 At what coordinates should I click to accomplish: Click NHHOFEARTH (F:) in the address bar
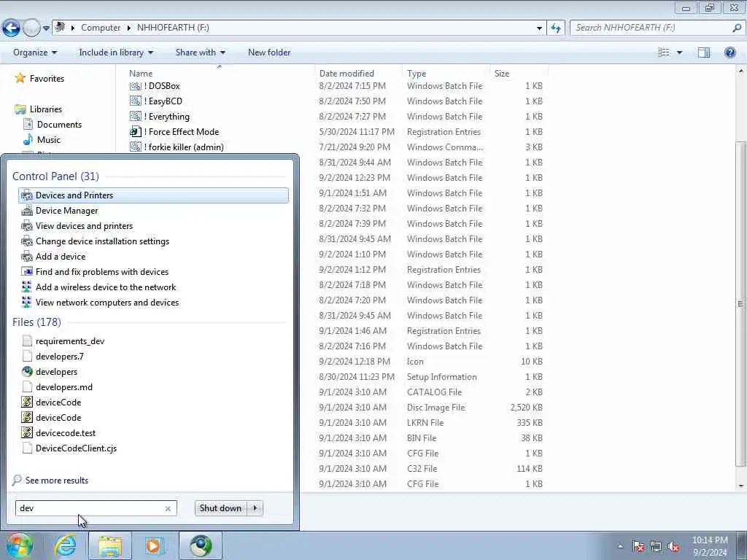point(173,28)
